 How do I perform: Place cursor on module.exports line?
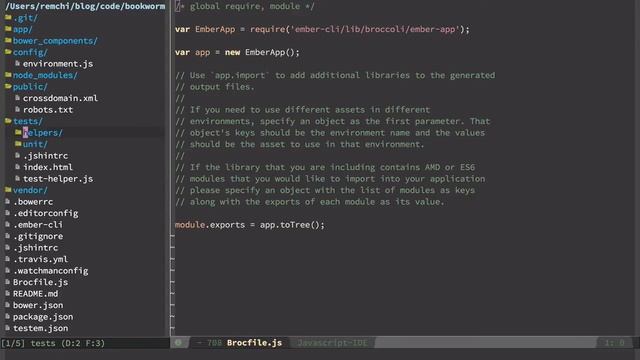tap(250, 225)
